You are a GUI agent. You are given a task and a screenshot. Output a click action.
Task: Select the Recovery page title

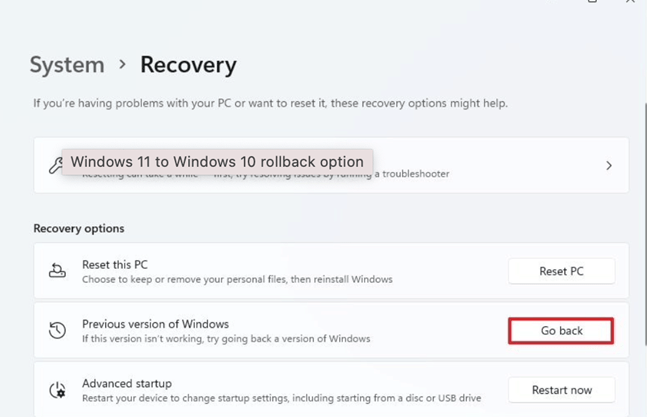[x=189, y=65]
